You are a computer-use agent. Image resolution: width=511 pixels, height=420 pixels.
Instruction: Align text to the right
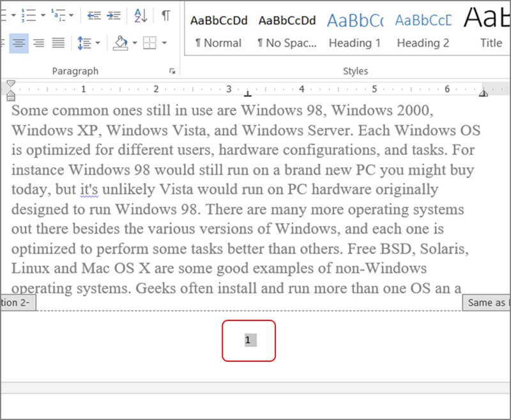(38, 43)
